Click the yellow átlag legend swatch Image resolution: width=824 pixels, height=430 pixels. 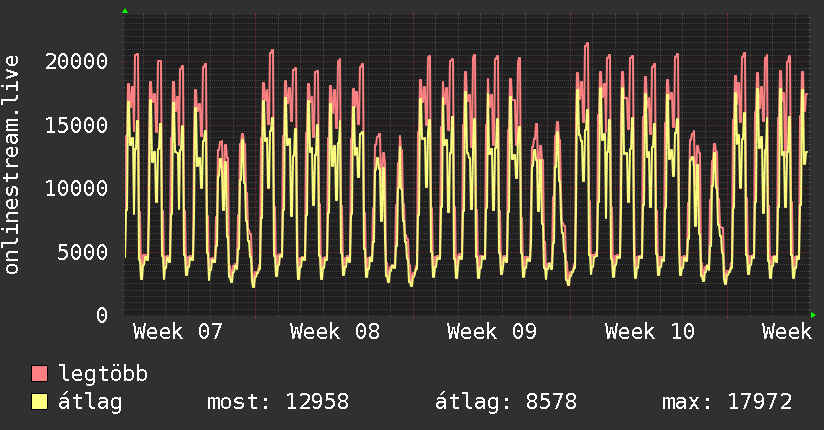tap(40, 402)
